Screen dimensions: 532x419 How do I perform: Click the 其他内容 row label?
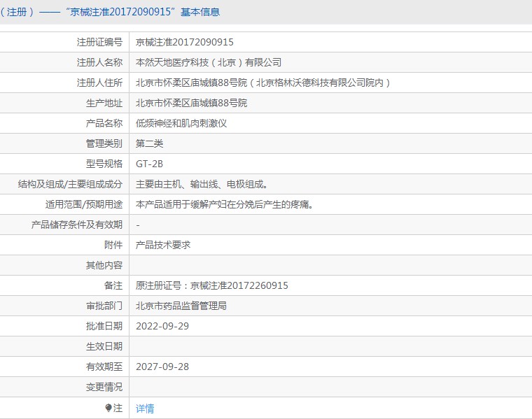tap(104, 265)
